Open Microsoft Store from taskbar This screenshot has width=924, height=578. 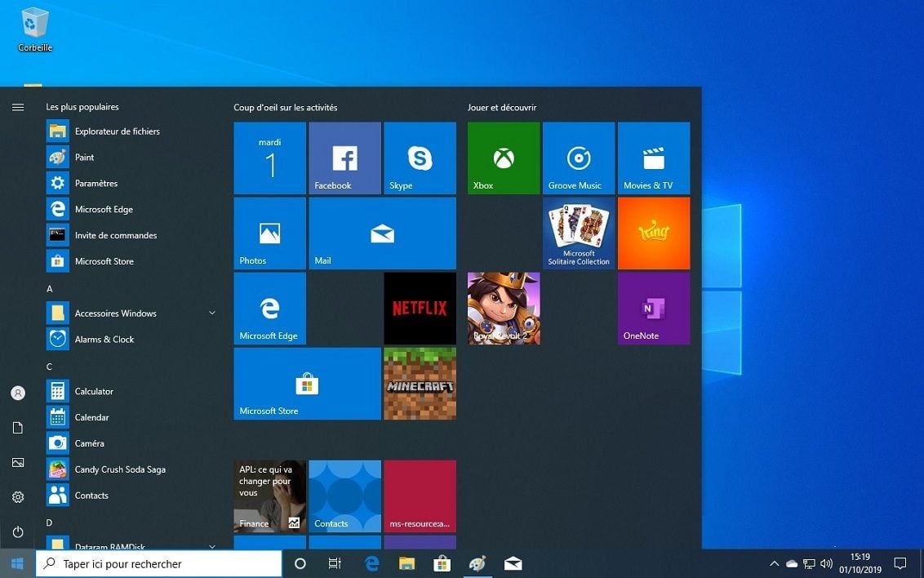point(442,564)
